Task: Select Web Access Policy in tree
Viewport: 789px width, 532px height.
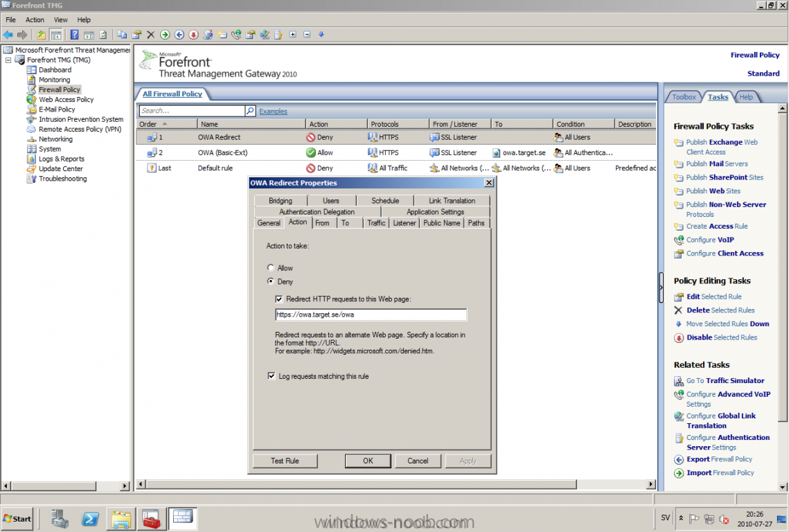Action: (x=66, y=100)
